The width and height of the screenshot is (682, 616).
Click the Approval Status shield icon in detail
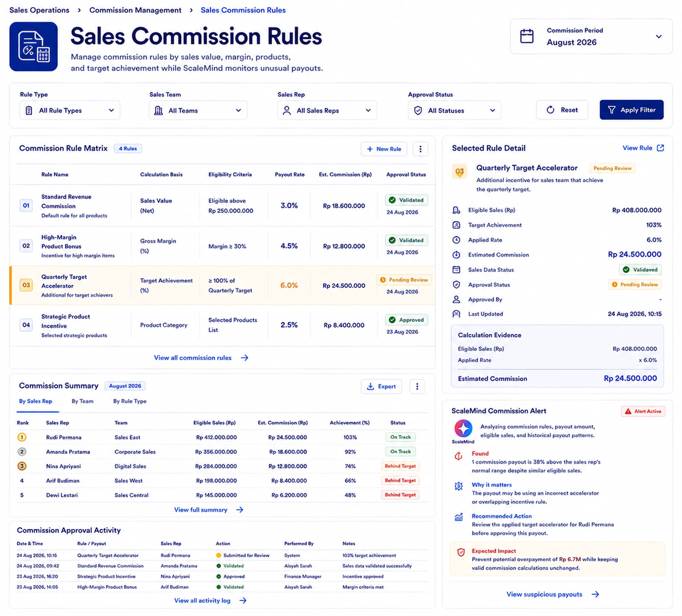[456, 285]
